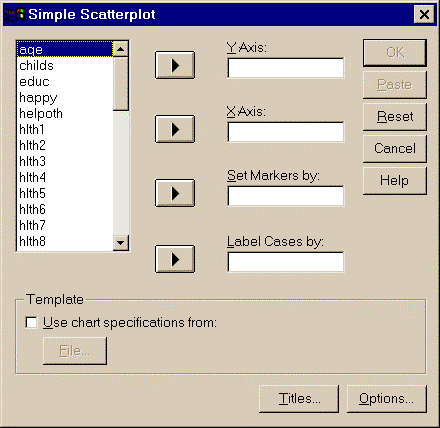The height and width of the screenshot is (428, 440).
Task: Click inside the Label Cases by field
Action: [x=286, y=262]
